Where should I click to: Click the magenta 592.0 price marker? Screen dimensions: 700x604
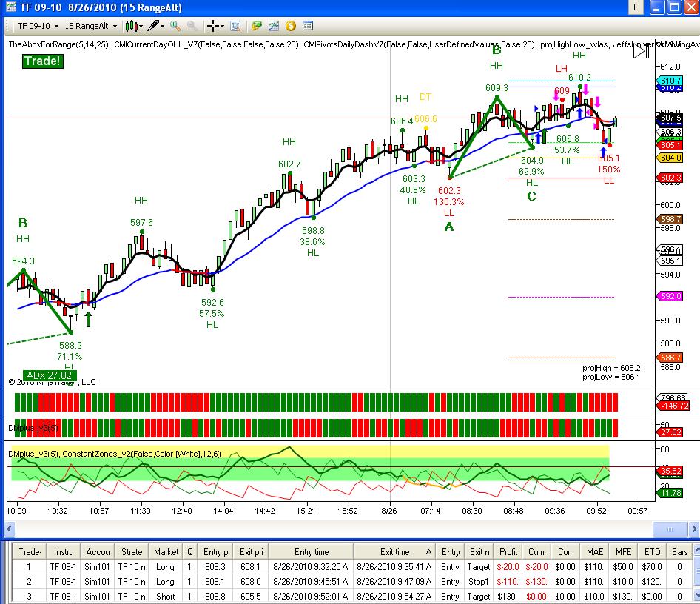(670, 296)
